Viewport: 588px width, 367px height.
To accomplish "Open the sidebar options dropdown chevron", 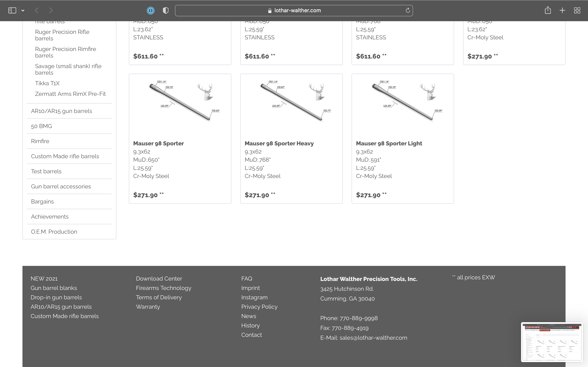I will click(23, 10).
